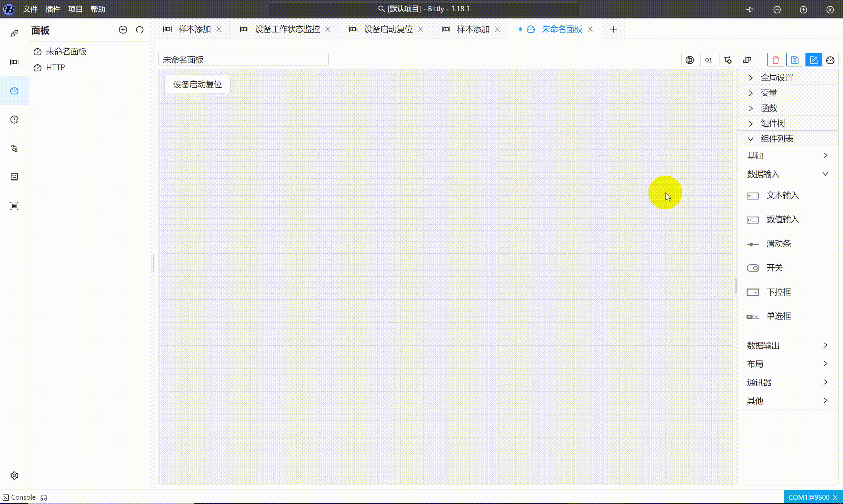Expand the 全局设置 section
The image size is (843, 504).
coord(777,77)
